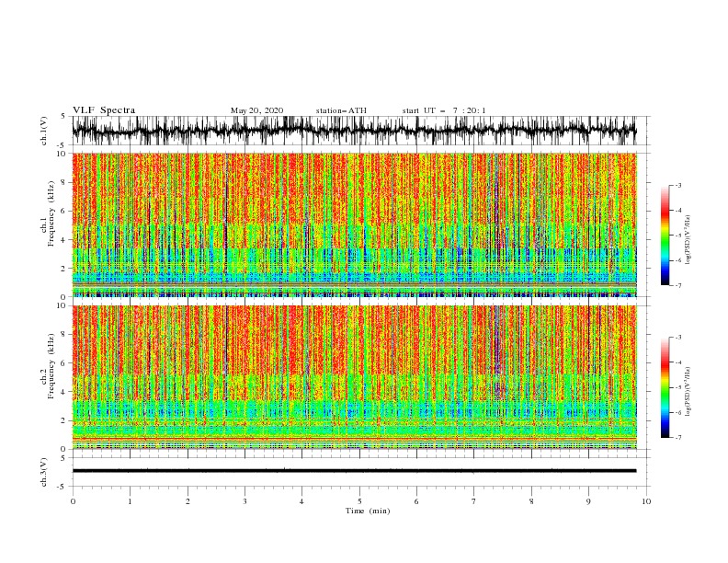Screen dimensions: 728x563
Task: Click the ch.3 flat black voltage trace
Action: (x=354, y=471)
